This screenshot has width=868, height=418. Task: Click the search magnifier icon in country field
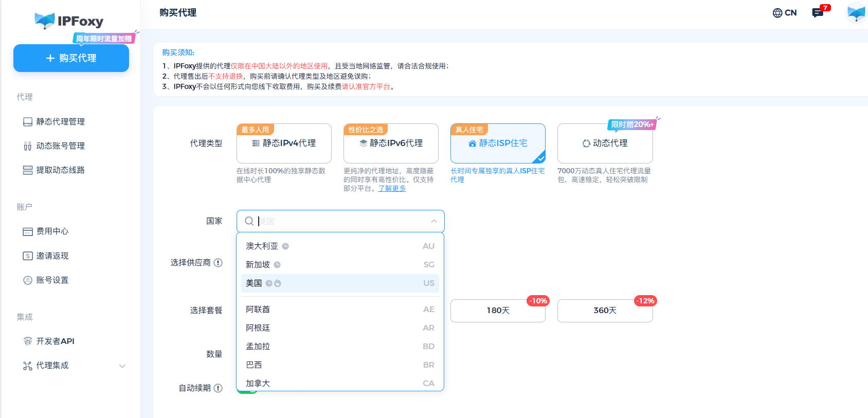point(249,221)
